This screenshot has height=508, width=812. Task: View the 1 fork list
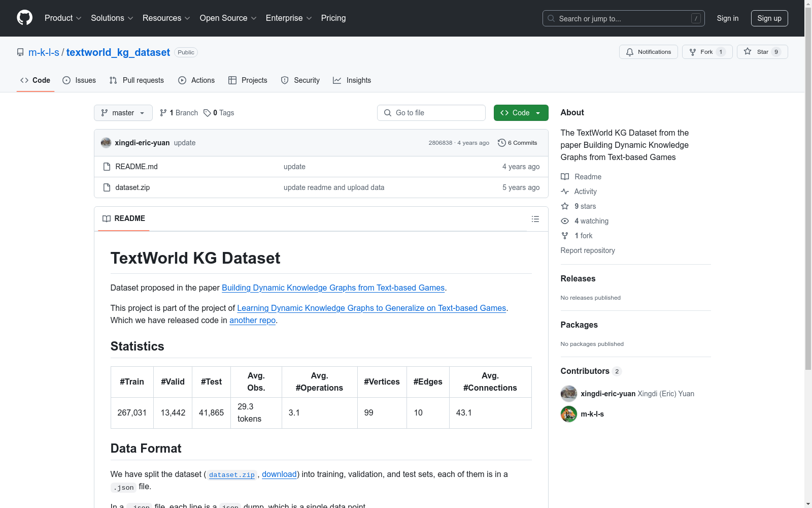pyautogui.click(x=577, y=236)
